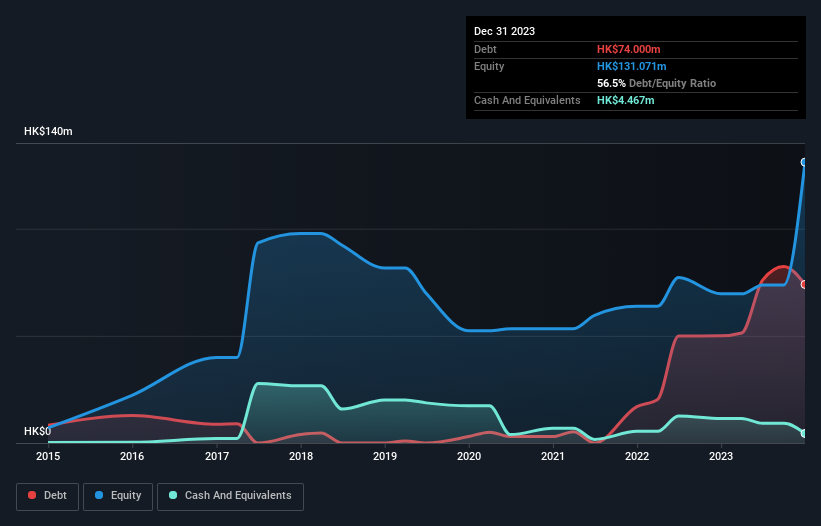The width and height of the screenshot is (821, 526).
Task: Click the HK$140m y-axis label
Action: 48,131
